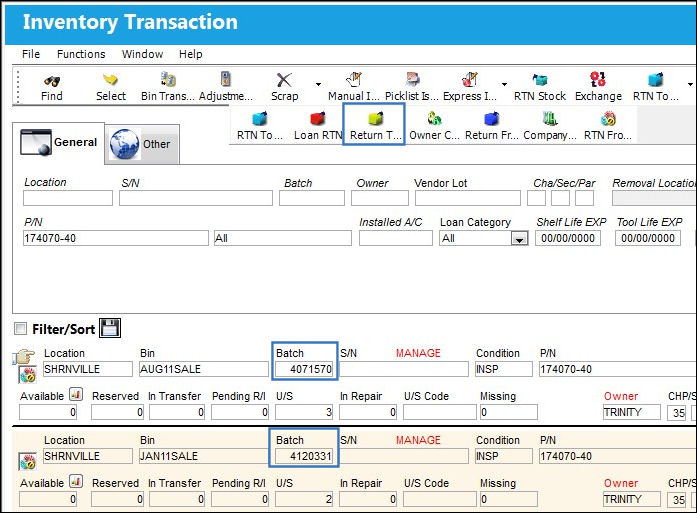Screen dimensions: 697x513
Task: Click the P/N field containing 174070-40
Action: pos(116,238)
